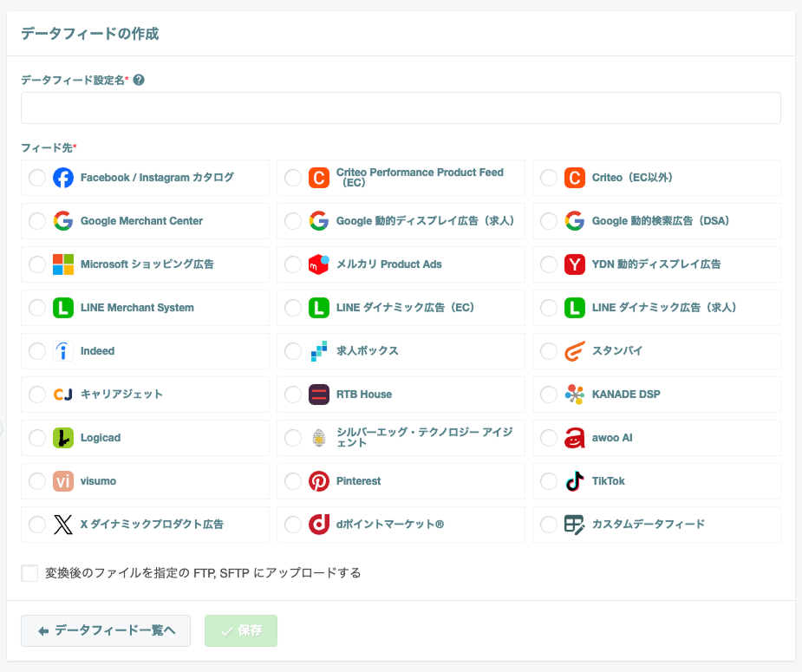Choose the TikTok radio option

click(548, 481)
